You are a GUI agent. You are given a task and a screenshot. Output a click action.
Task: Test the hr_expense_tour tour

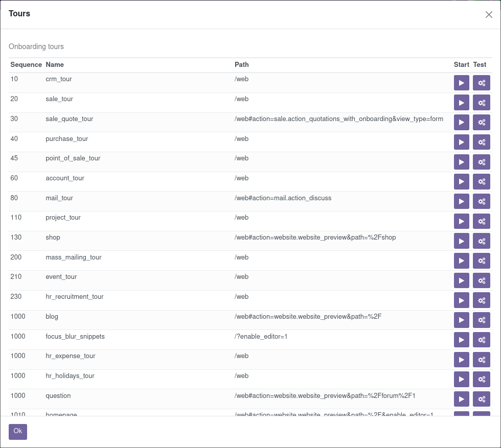click(x=481, y=360)
